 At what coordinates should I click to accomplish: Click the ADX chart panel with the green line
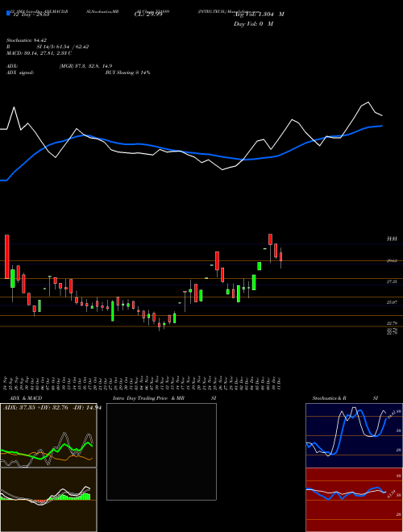[x=48, y=435]
